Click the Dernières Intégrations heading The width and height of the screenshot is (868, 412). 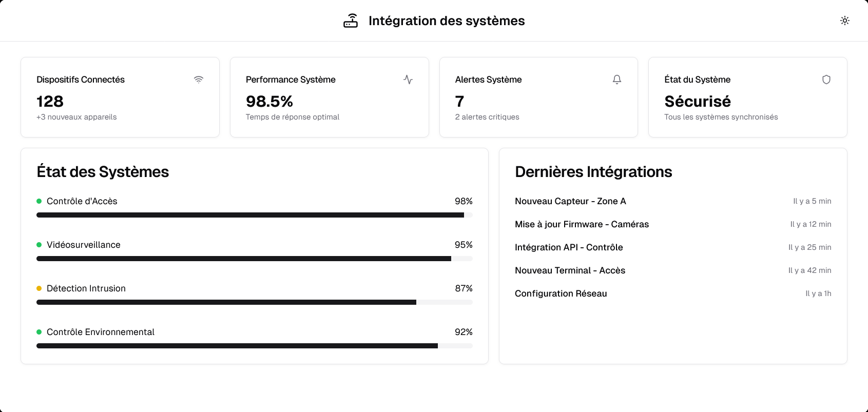593,171
